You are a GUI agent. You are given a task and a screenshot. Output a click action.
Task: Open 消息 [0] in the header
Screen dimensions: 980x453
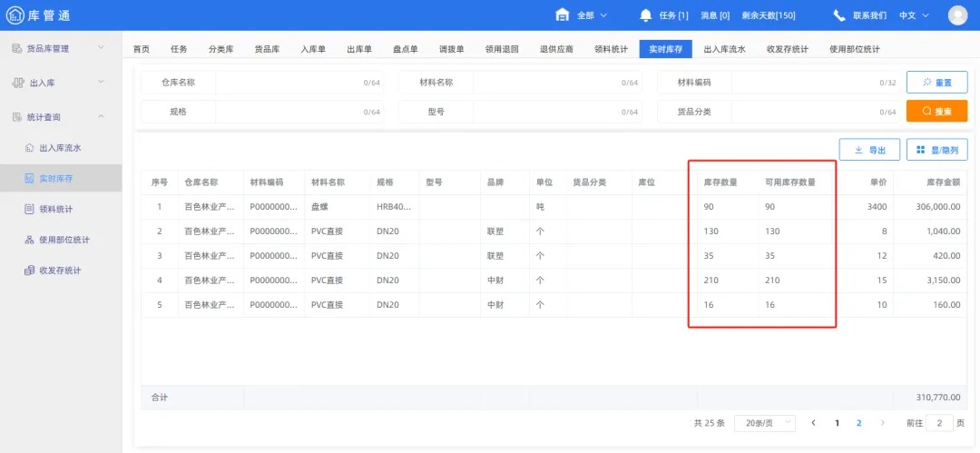click(x=715, y=15)
